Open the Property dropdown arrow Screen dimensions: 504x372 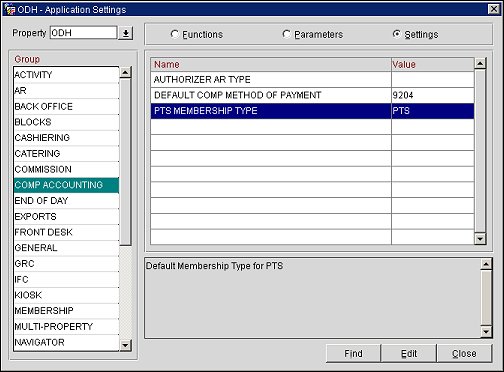(126, 33)
